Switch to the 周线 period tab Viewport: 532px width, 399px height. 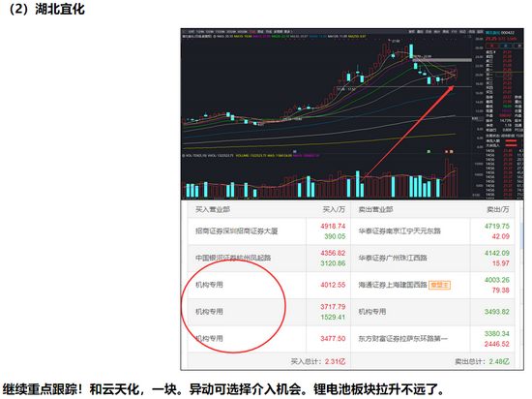[x=261, y=32]
